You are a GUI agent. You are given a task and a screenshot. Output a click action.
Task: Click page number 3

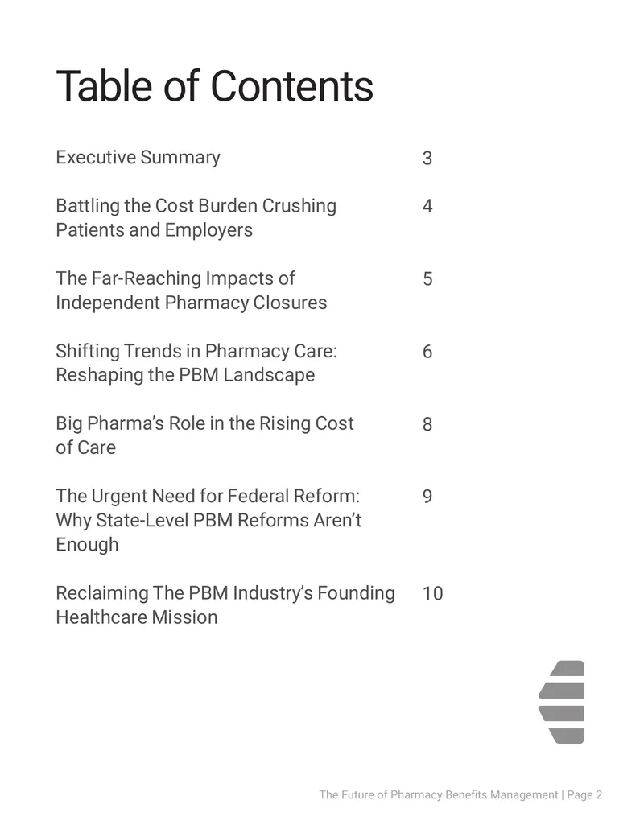(427, 159)
